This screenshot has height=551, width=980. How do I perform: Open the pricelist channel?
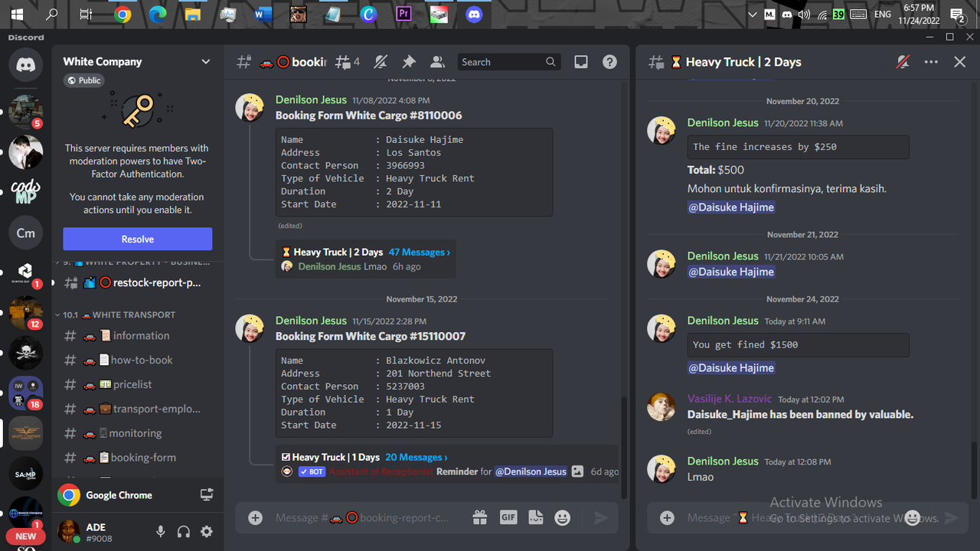pyautogui.click(x=138, y=384)
